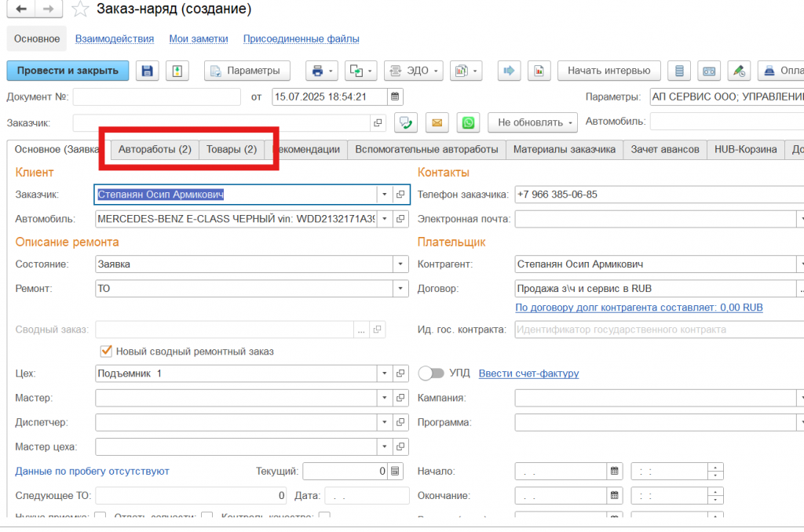804x532 pixels.
Task: Open calendar picker beside document date
Action: tap(396, 97)
